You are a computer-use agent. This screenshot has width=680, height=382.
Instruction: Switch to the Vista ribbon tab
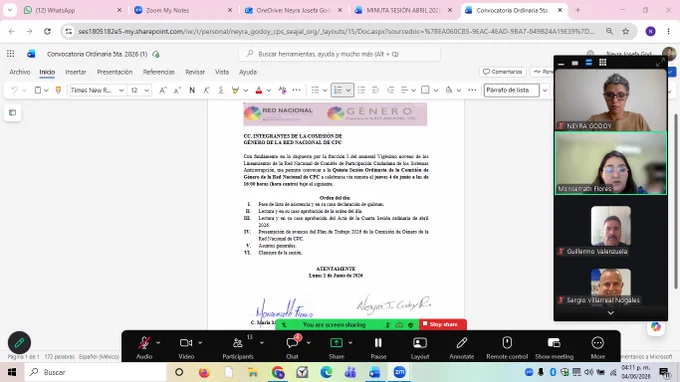222,72
